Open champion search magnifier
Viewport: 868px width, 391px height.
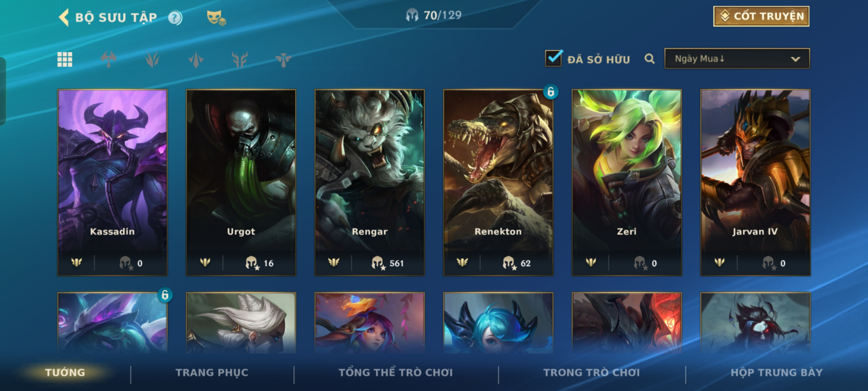click(650, 59)
